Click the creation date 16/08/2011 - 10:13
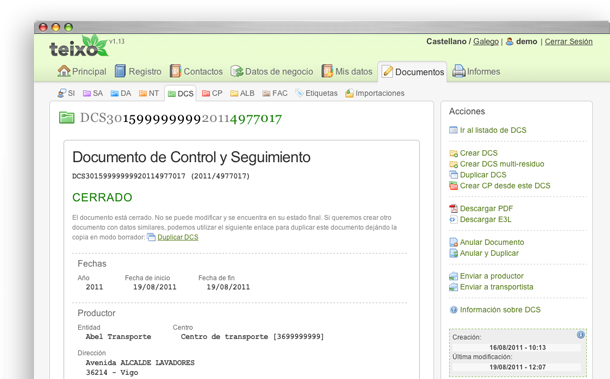This screenshot has height=379, width=610. [517, 347]
